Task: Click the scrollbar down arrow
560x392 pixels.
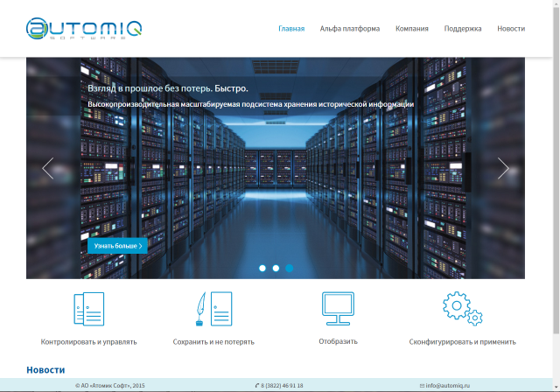Action: click(556, 388)
